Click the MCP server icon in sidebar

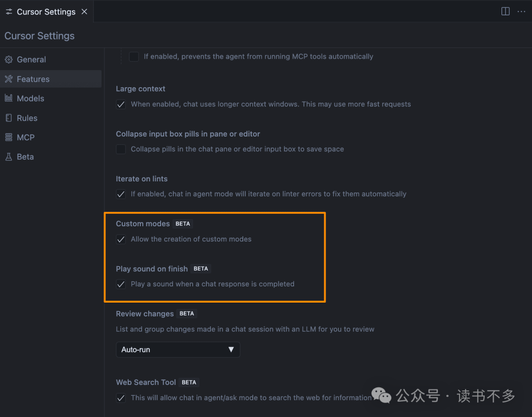click(x=8, y=137)
